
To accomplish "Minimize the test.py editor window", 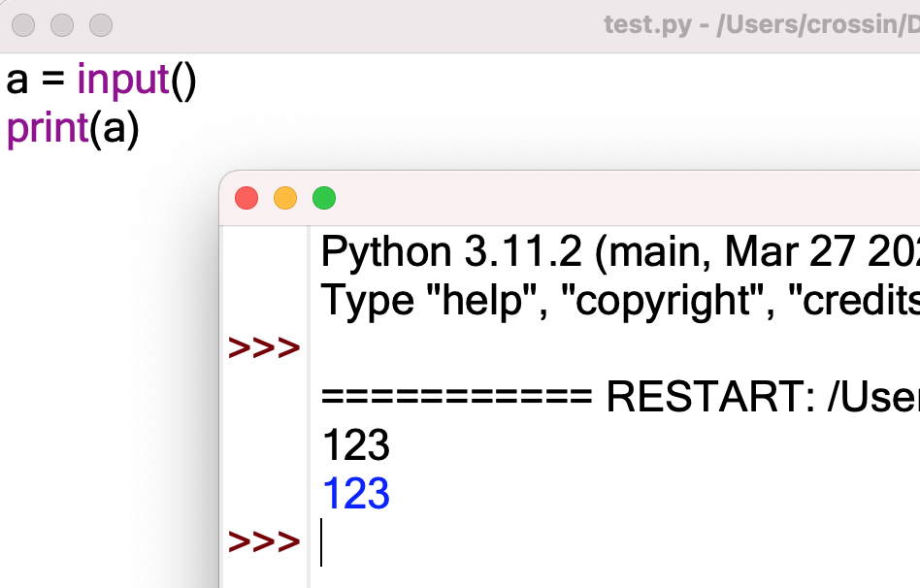I will click(62, 25).
